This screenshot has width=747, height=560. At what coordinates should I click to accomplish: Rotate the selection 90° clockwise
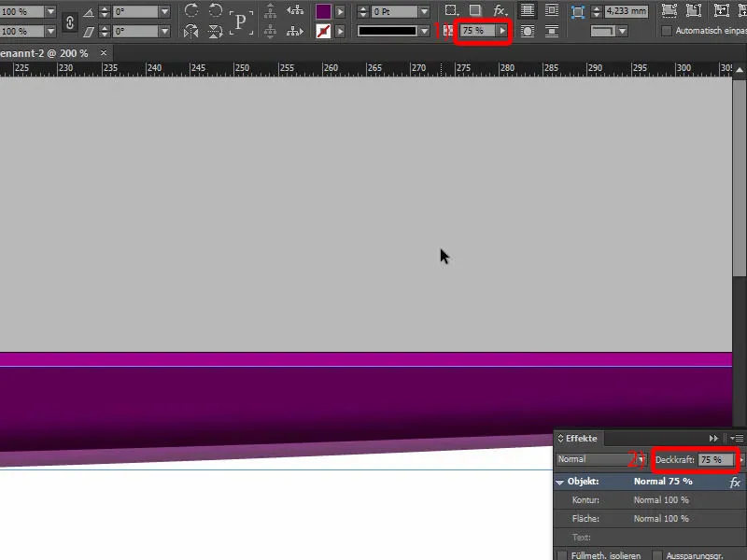pyautogui.click(x=191, y=10)
